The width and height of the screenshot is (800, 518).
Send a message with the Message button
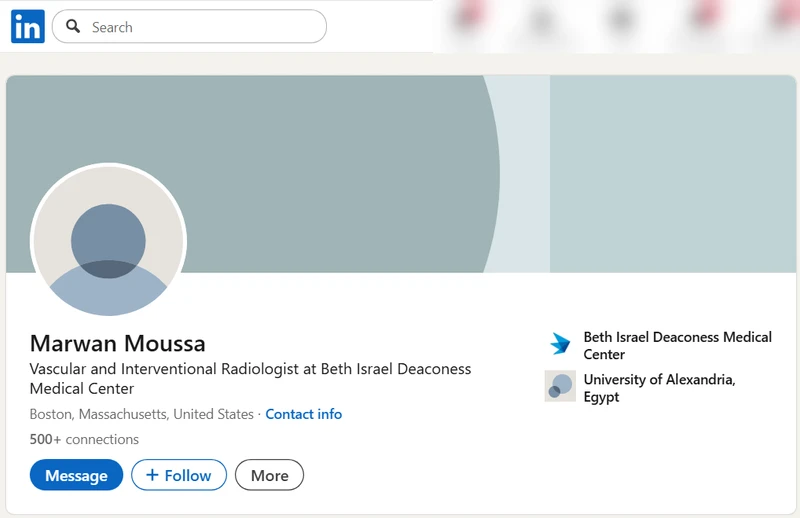click(76, 475)
